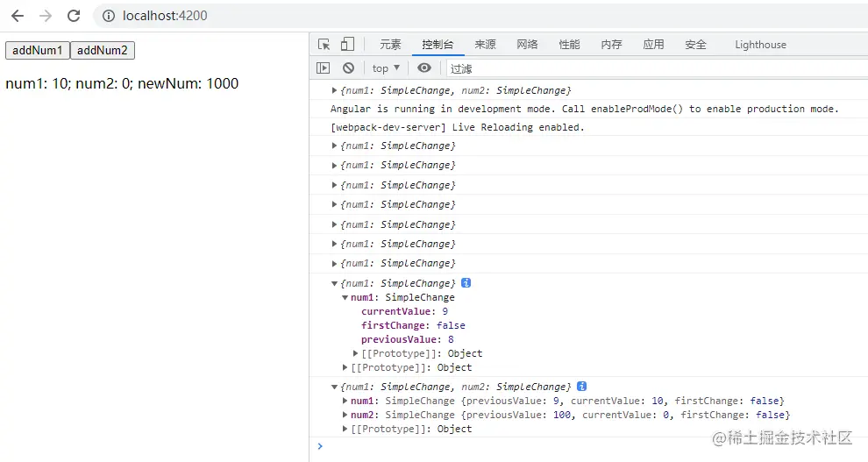Image resolution: width=868 pixels, height=462 pixels.
Task: Open the top JavaScript context dropdown
Action: click(x=386, y=68)
